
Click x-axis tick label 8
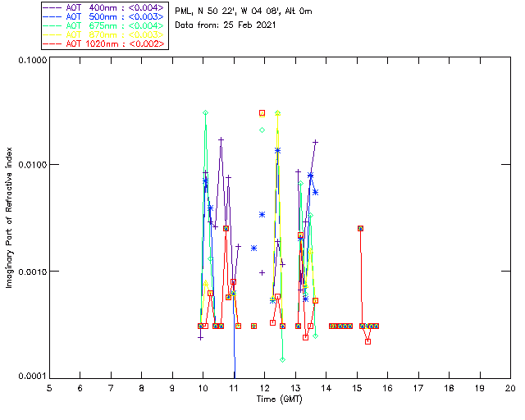pyautogui.click(x=142, y=388)
